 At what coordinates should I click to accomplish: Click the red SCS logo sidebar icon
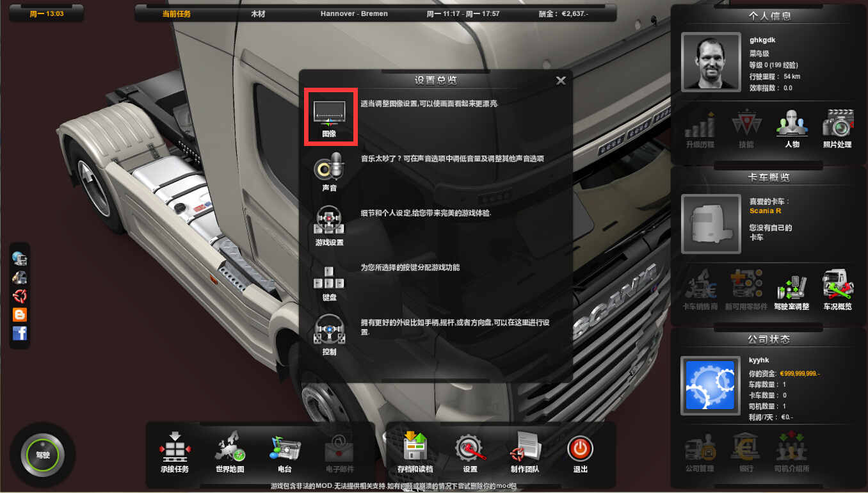(20, 296)
